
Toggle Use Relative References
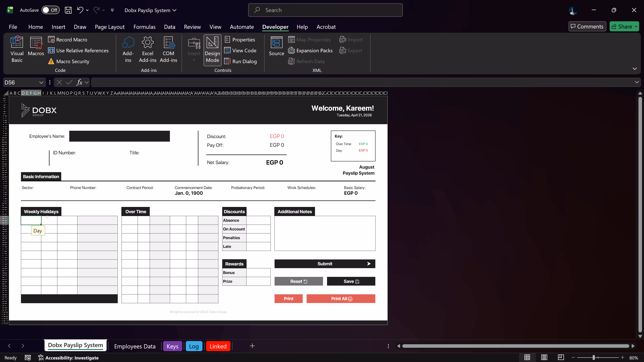[78, 50]
